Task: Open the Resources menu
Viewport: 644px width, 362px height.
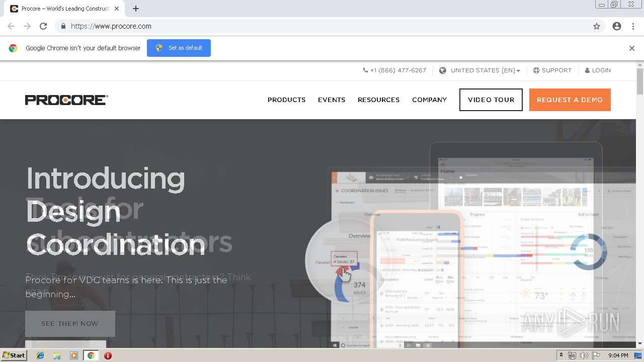Action: point(378,100)
